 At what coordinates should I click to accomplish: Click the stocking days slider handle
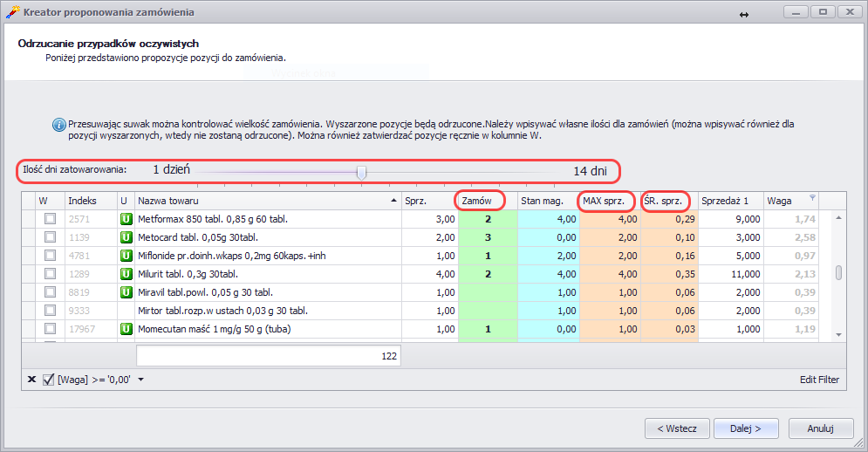coord(361,173)
